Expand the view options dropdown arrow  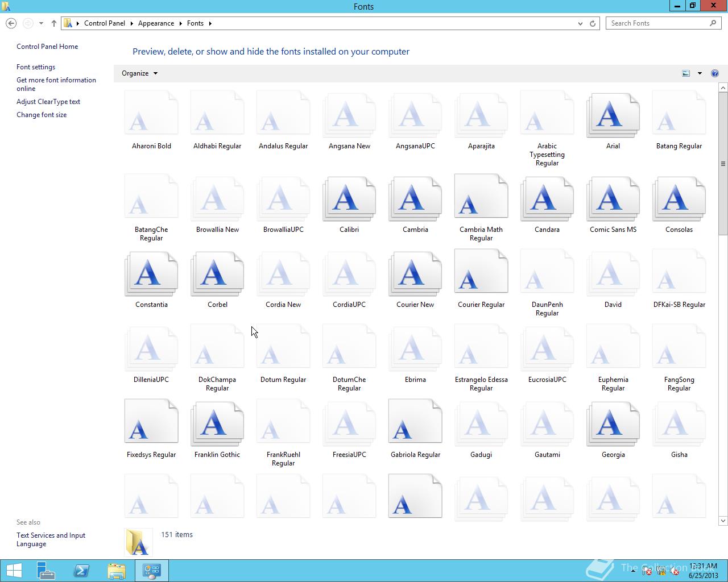pos(700,73)
